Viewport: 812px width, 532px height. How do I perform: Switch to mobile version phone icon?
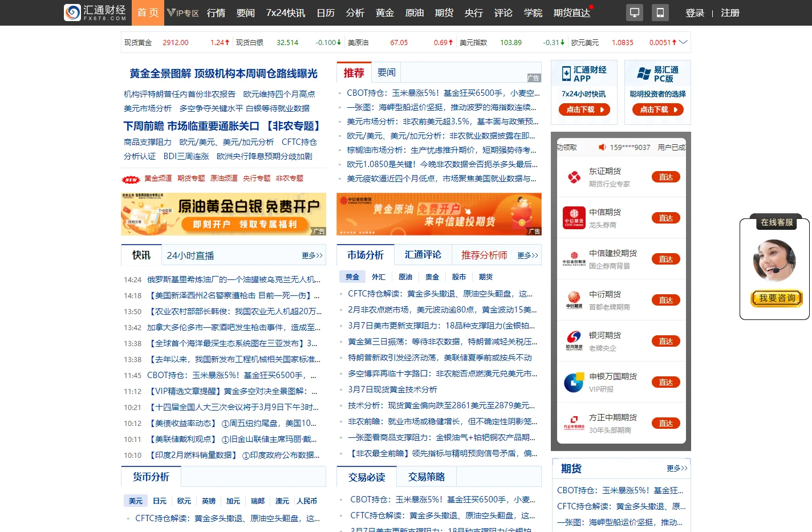[x=660, y=13]
